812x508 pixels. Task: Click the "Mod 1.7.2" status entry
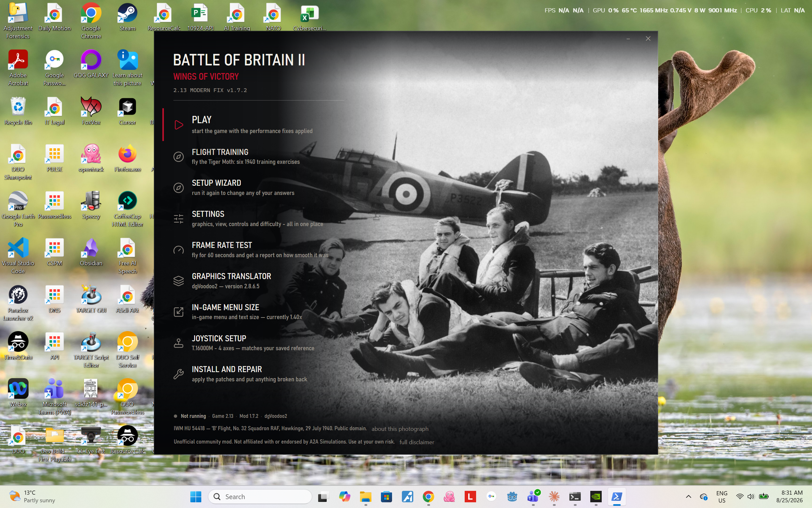[249, 416]
